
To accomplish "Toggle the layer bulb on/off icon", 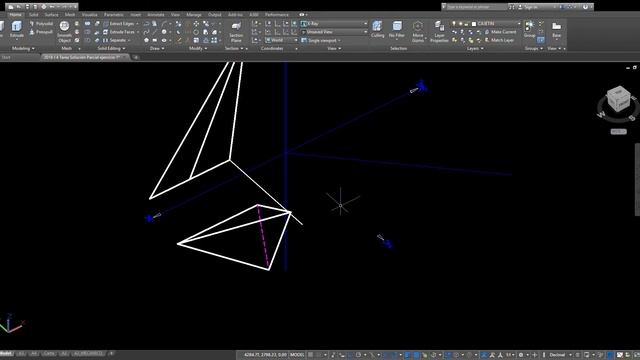I will coord(453,24).
